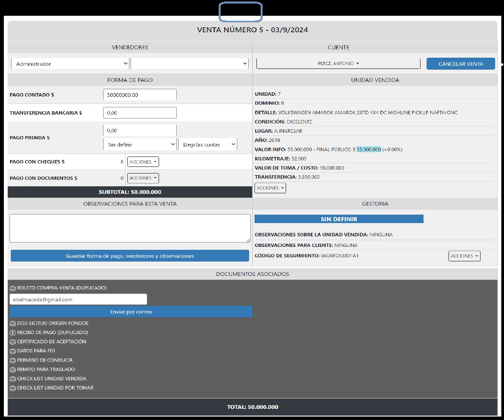Viewport: 504px width, 420px height.
Task: Open the 'Elegí las cuotas' dropdown
Action: (x=208, y=145)
